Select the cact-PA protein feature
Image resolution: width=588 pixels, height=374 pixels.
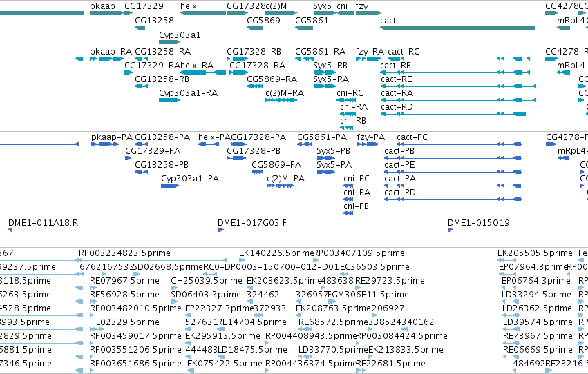[x=453, y=186]
